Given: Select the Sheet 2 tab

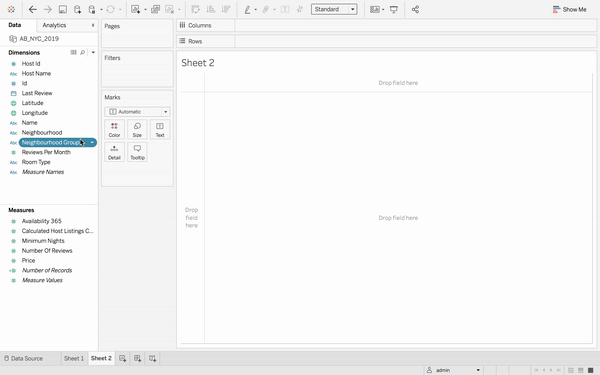Looking at the screenshot, I should [x=101, y=359].
